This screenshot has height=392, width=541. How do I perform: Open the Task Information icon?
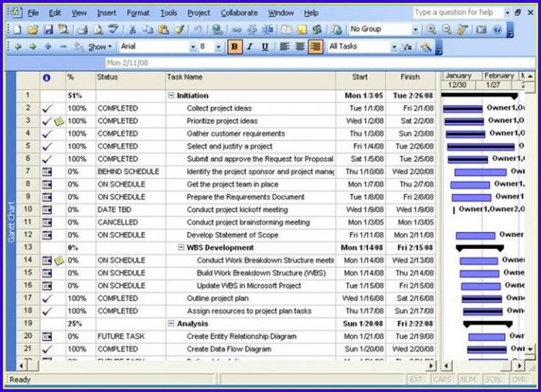pyautogui.click(x=286, y=29)
